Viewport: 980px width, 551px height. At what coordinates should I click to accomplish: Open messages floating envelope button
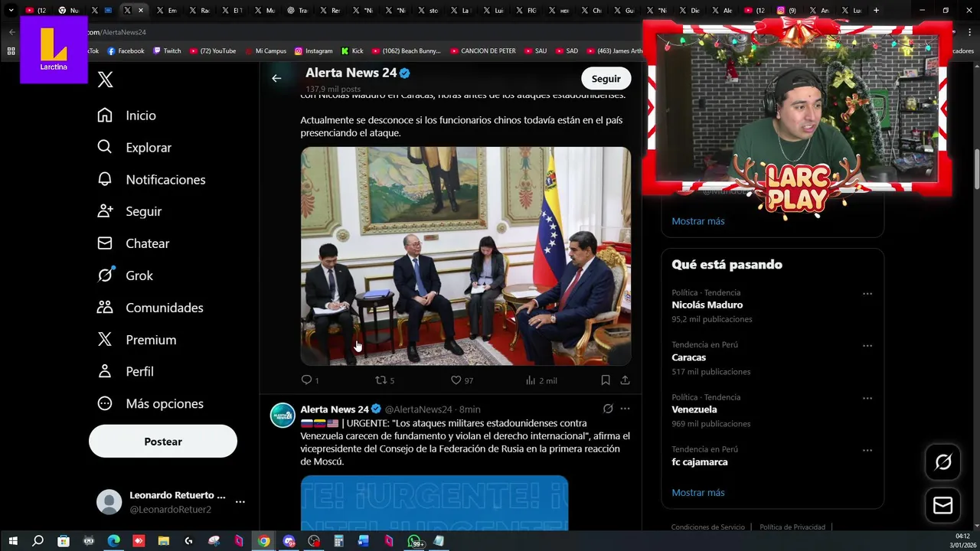pos(943,506)
